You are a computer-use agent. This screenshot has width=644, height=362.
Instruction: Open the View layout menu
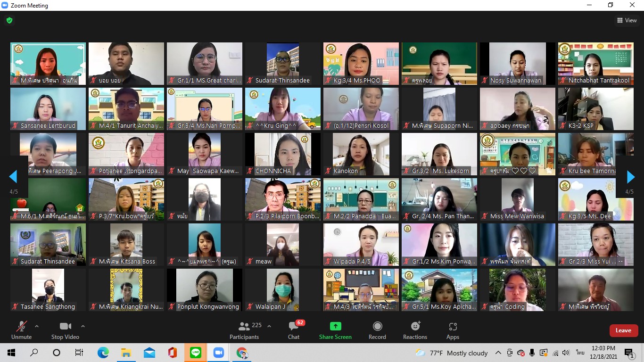627,20
